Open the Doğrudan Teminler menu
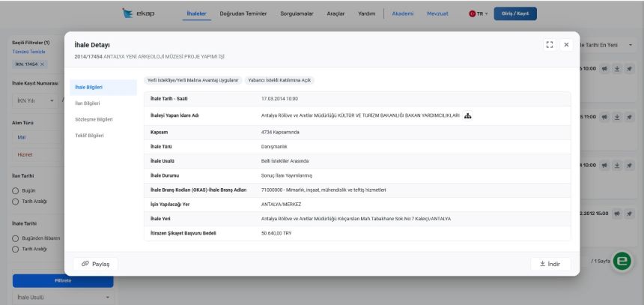Screen dimensions: 644x305 pos(243,13)
